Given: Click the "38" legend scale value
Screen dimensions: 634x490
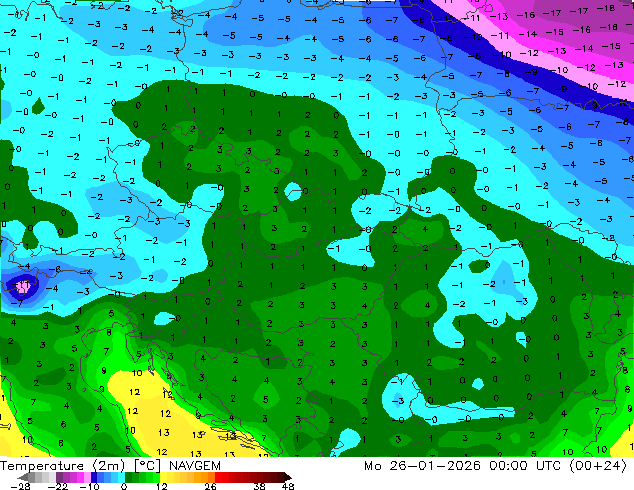Looking at the screenshot, I should (260, 486).
